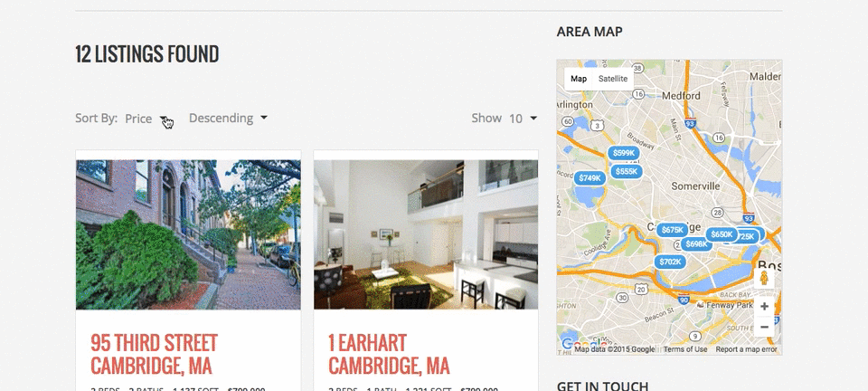
Task: Expand the Descending order dropdown
Action: [228, 118]
